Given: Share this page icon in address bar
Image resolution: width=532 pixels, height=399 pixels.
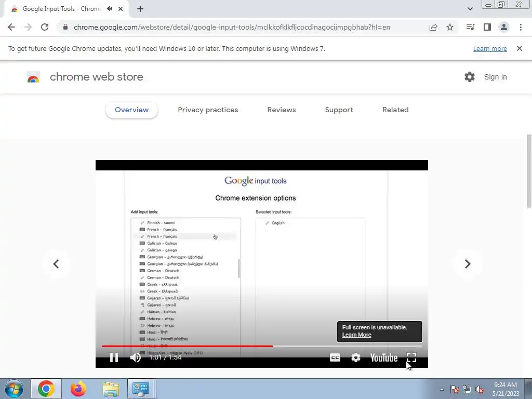Looking at the screenshot, I should [x=433, y=27].
